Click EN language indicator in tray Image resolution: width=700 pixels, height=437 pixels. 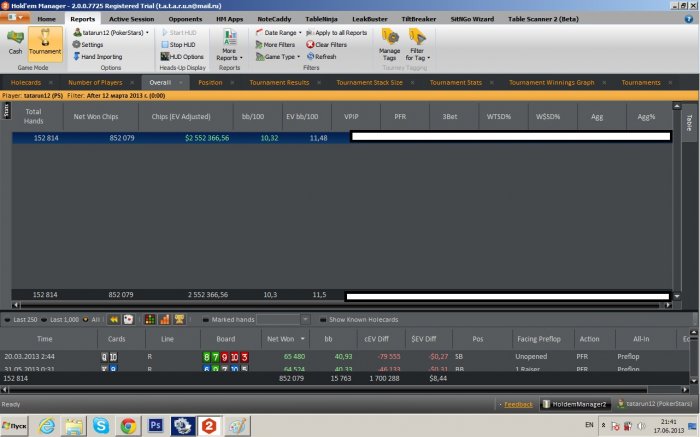tap(589, 425)
